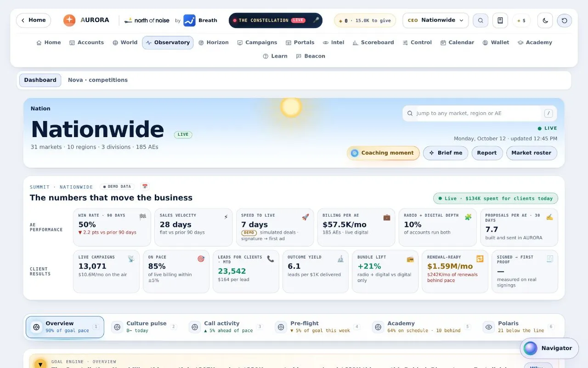Image resolution: width=588 pixels, height=368 pixels.
Task: Click the Navigator orb button
Action: [x=548, y=348]
